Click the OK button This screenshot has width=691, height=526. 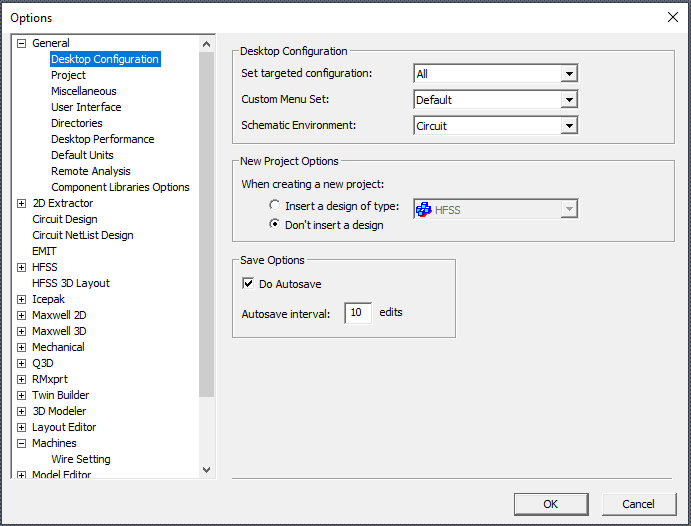coord(550,504)
